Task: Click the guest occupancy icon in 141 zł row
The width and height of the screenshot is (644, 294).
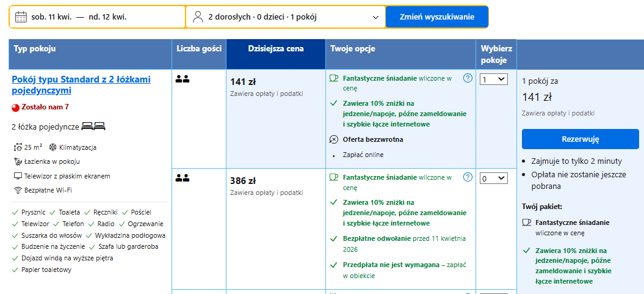Action: [183, 79]
